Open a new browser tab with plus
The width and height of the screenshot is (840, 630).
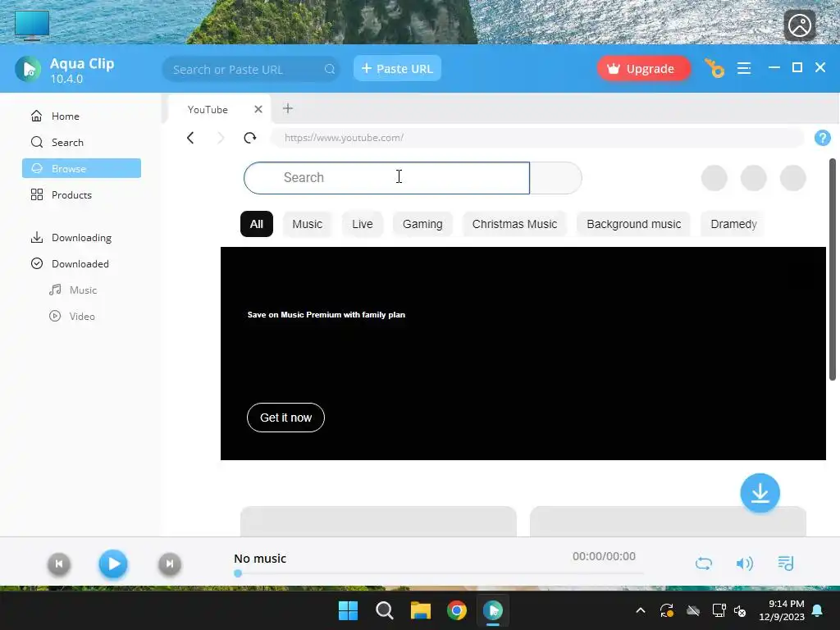click(x=288, y=109)
